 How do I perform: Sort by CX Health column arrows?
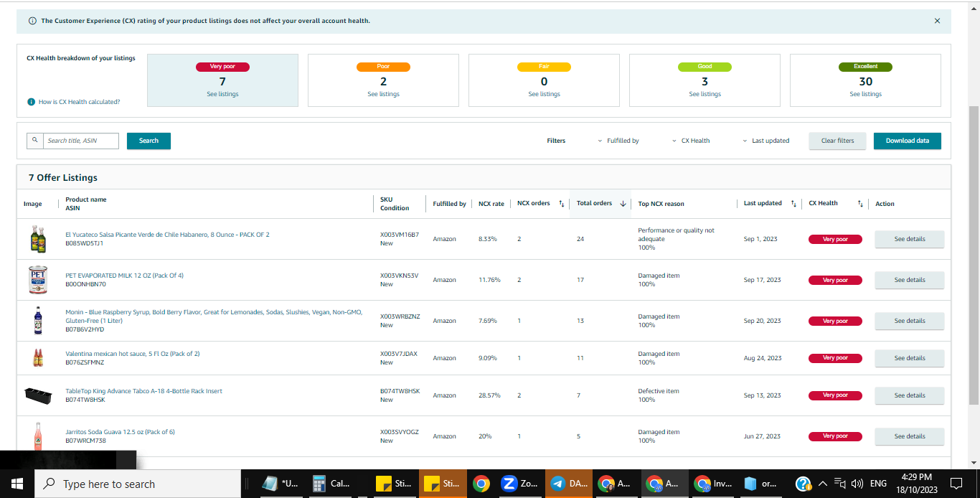coord(860,204)
